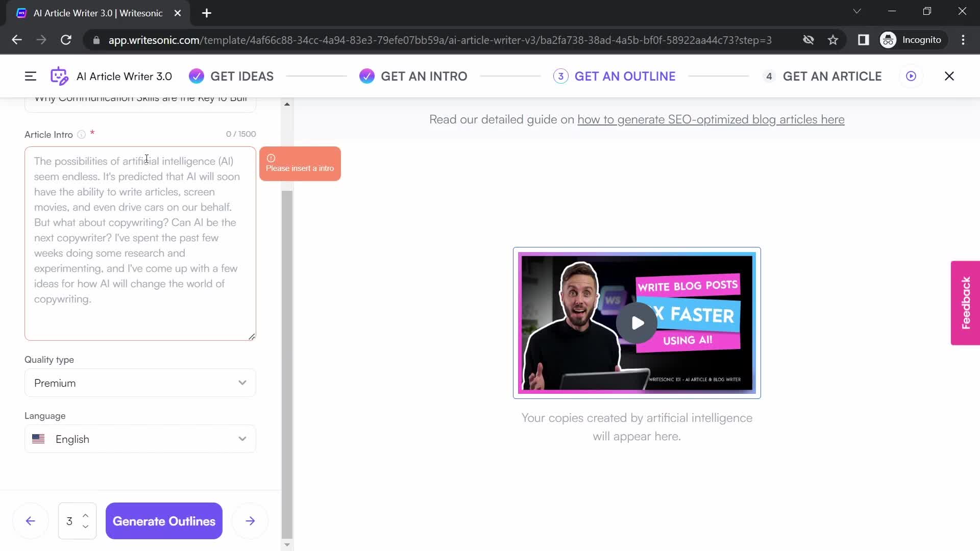
Task: Scroll down the left panel scrollbar
Action: coord(287,544)
